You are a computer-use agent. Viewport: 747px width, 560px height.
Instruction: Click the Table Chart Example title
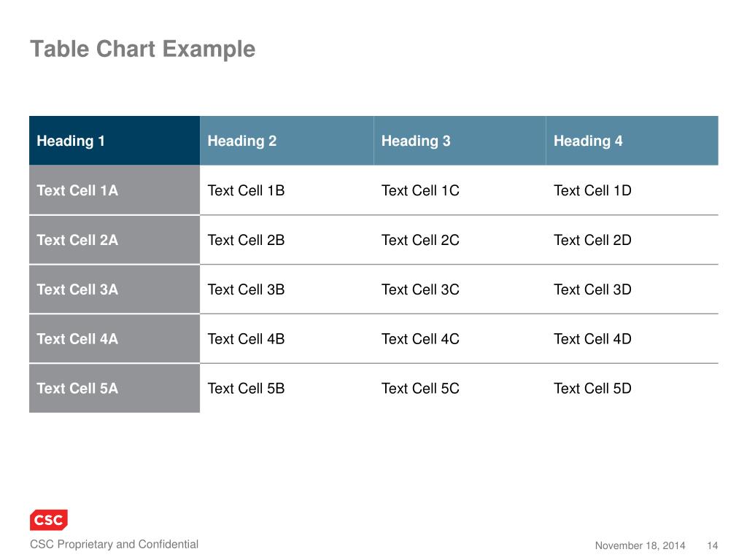142,49
